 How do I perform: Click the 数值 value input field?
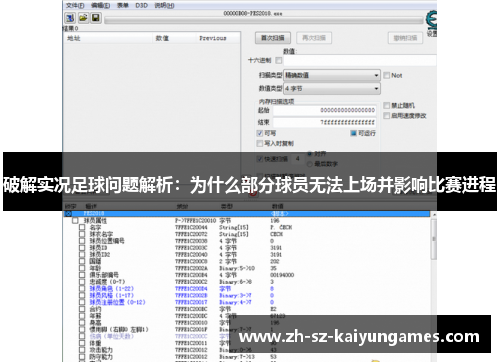[360, 61]
